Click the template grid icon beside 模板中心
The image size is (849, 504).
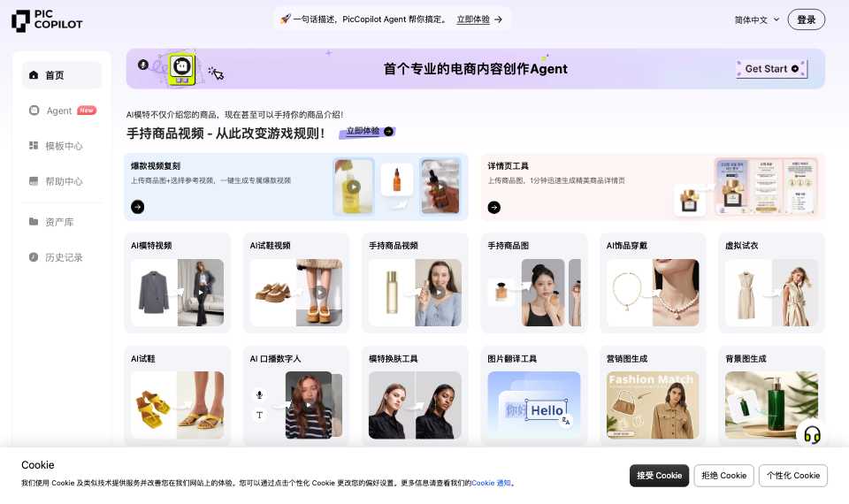pyautogui.click(x=34, y=145)
